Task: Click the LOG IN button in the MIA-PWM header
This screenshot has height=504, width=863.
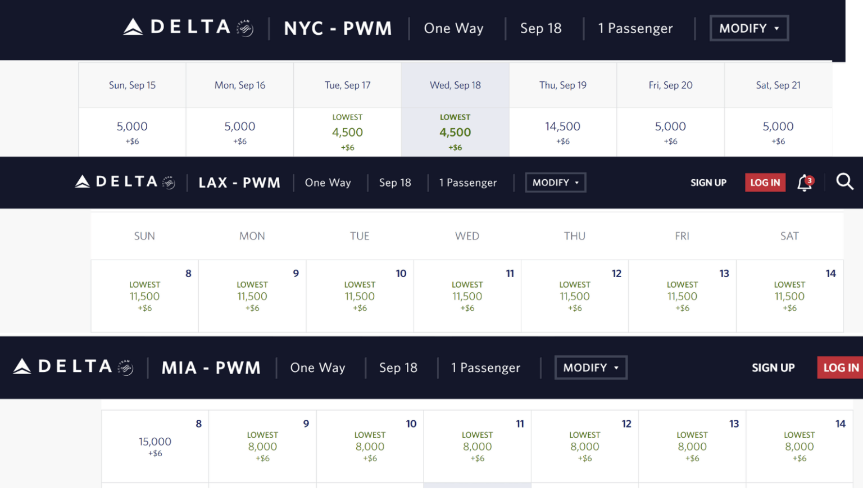Action: [841, 367]
